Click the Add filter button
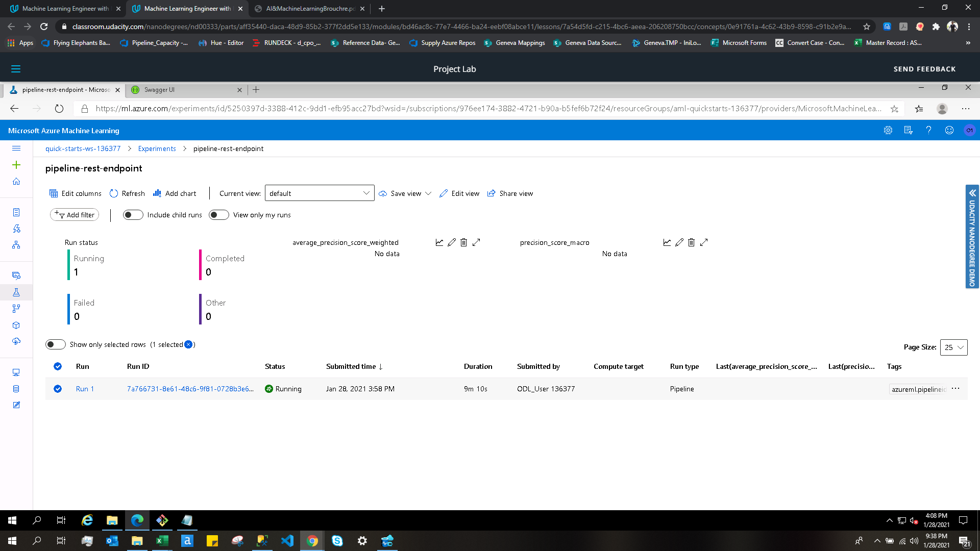 (x=75, y=215)
